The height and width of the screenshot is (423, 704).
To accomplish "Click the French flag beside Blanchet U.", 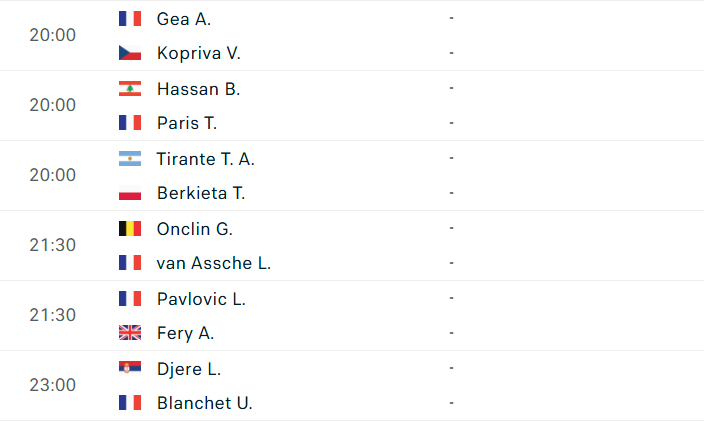I will click(129, 403).
